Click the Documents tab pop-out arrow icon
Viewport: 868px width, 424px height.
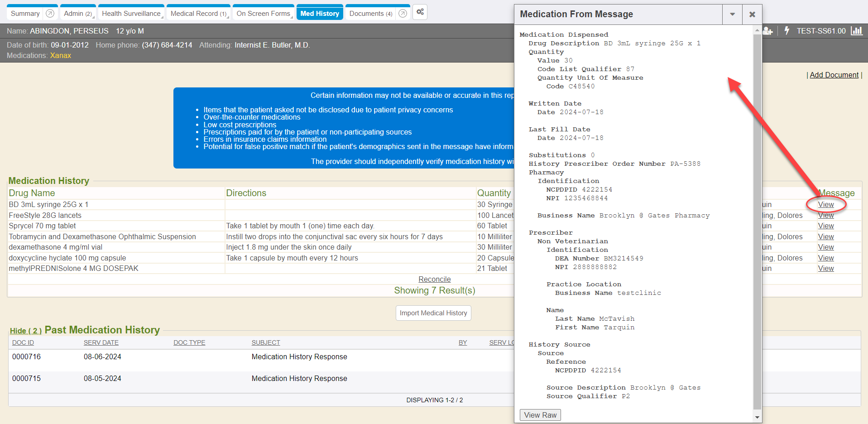[403, 14]
